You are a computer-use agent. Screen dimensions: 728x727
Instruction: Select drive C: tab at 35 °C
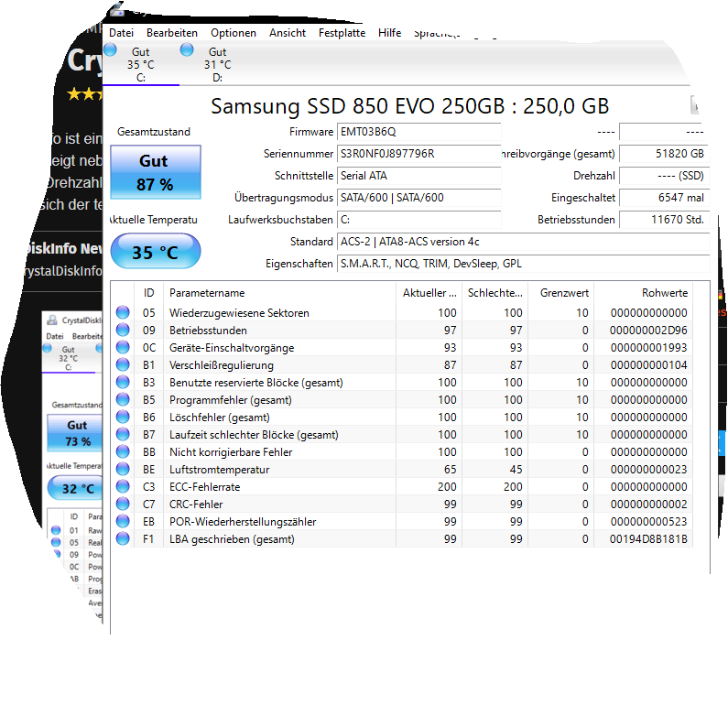tap(141, 64)
